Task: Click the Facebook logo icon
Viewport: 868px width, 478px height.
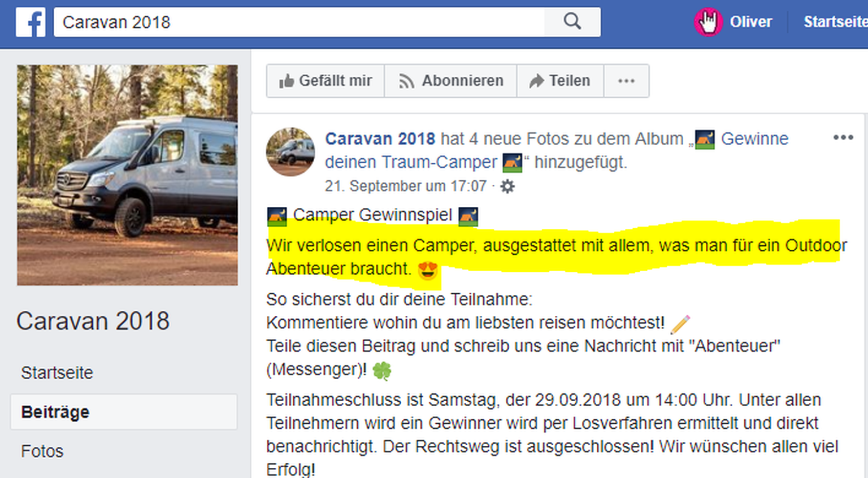Action: click(31, 23)
